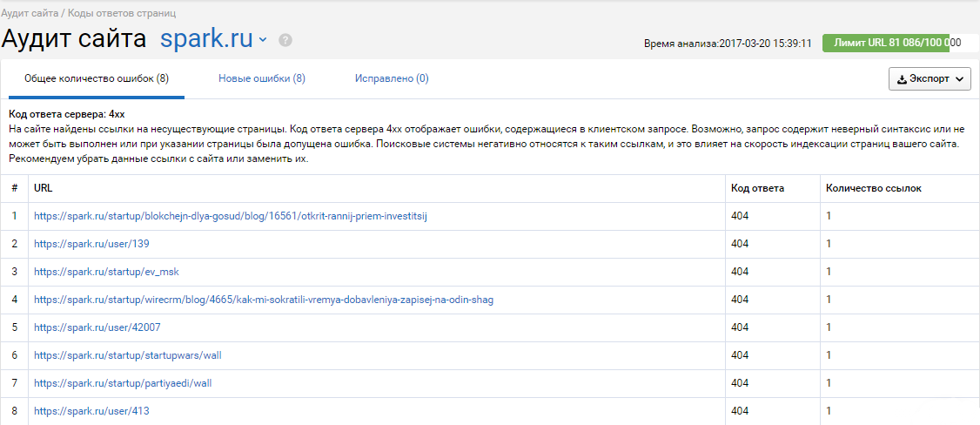Switch to Исправлено (0) tab
Screen dimensions: 980x425
pyautogui.click(x=392, y=78)
